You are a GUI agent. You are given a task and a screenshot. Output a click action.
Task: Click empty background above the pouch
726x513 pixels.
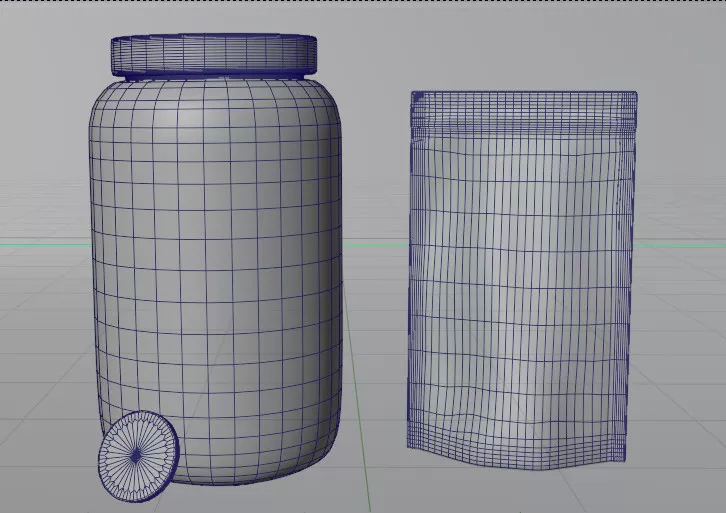[520, 45]
